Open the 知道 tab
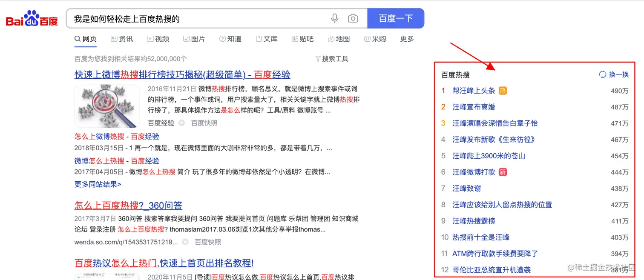This screenshot has width=644, height=280. pos(230,39)
